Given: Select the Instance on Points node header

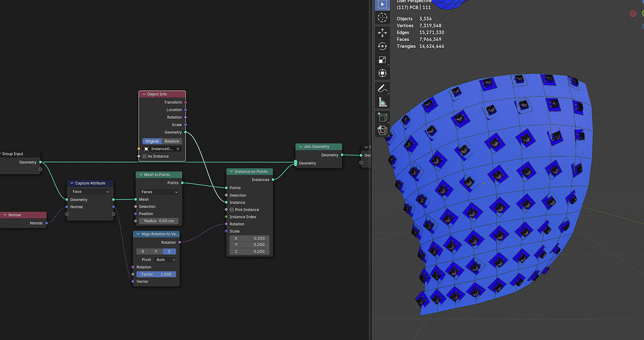Looking at the screenshot, I should point(250,172).
